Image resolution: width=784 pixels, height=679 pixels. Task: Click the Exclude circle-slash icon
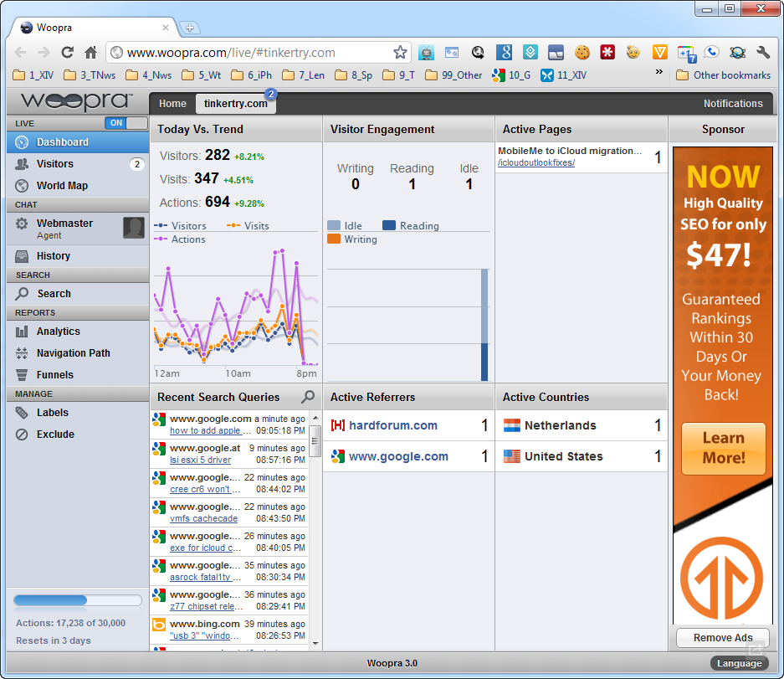tap(22, 435)
